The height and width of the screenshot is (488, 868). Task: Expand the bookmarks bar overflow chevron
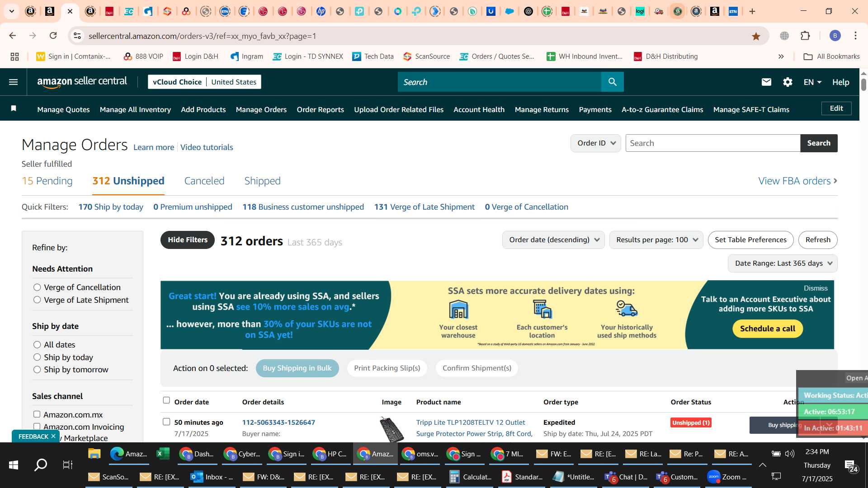(x=781, y=56)
